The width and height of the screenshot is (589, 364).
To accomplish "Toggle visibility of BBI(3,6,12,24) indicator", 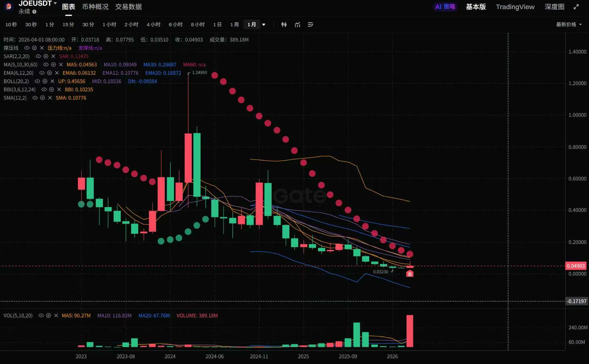I will 44,90.
